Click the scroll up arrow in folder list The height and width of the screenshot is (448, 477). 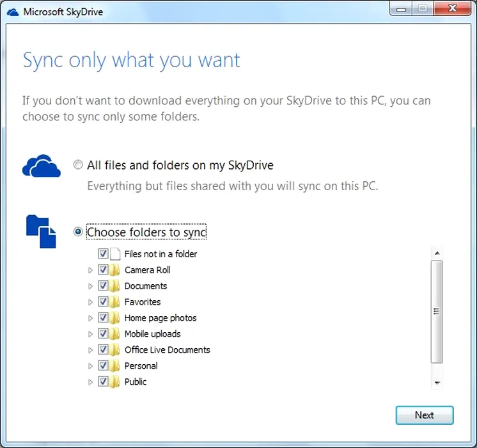pyautogui.click(x=437, y=253)
